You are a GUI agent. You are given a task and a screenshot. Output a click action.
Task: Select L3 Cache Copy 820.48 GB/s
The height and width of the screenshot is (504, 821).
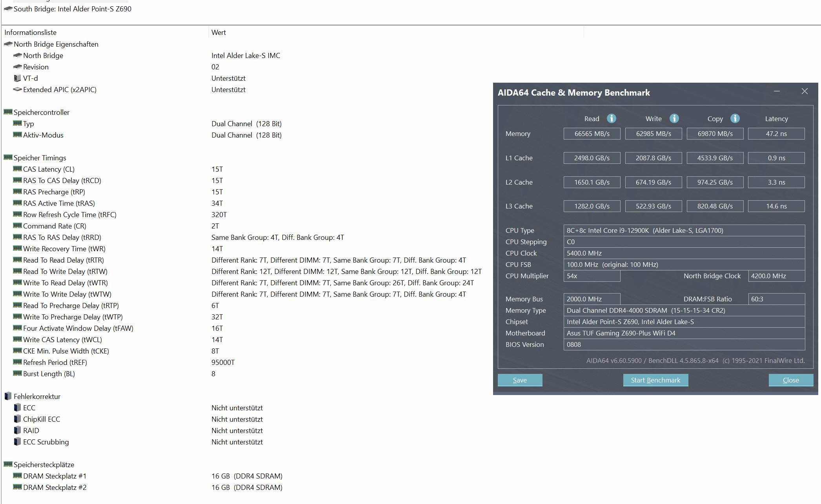click(715, 206)
